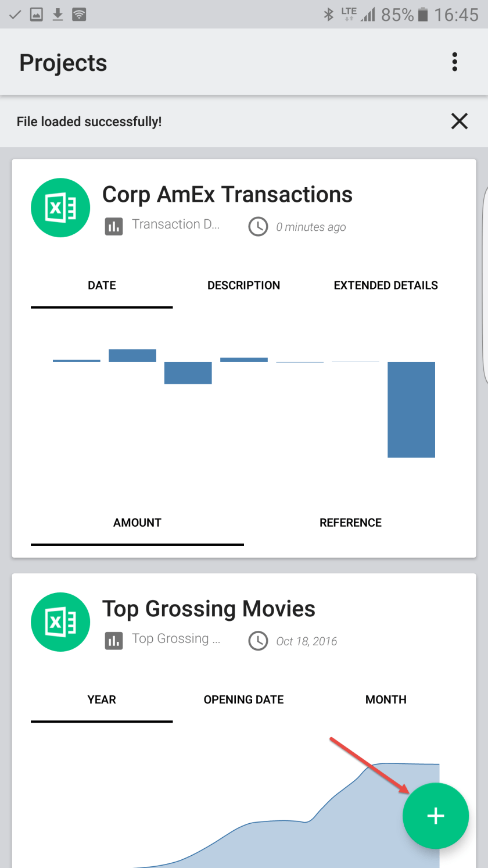Open the Top Grossing Movies project title

point(209,609)
